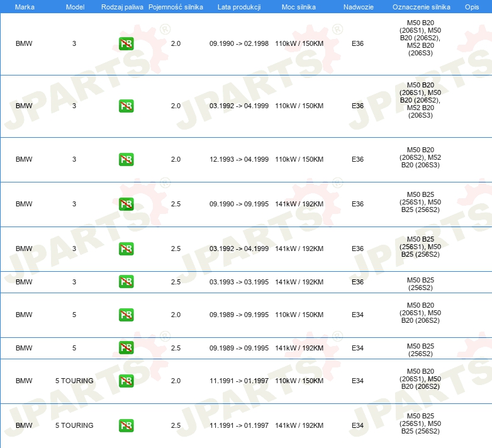
Task: Select the 5 TOURING 2.0 model cell
Action: pyautogui.click(x=74, y=381)
